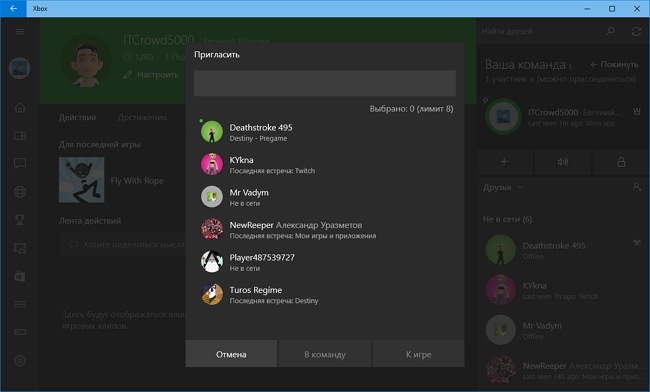Open Mr Vadym in friends panel
This screenshot has height=392, width=650.
coord(563,330)
